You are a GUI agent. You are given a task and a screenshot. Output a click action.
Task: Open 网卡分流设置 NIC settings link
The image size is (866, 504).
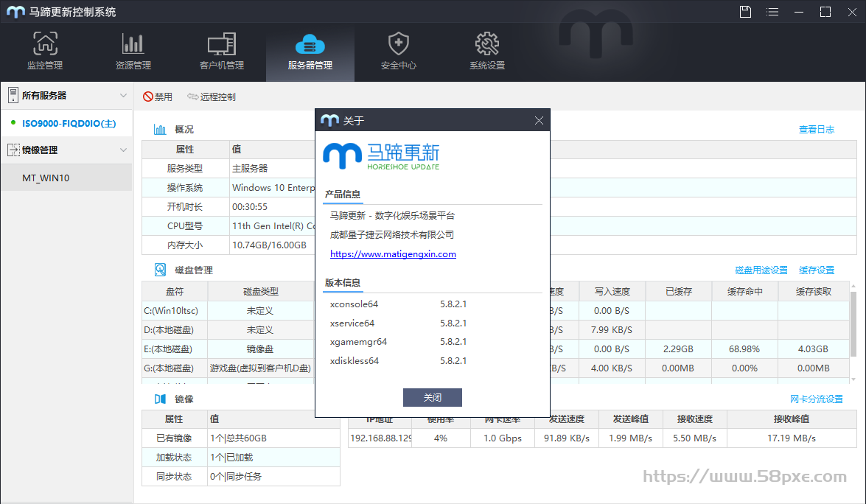tap(817, 399)
